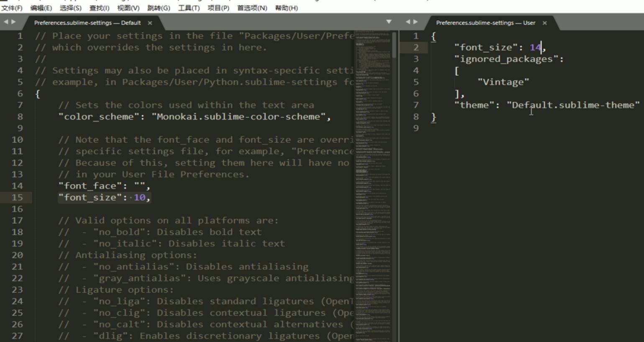The width and height of the screenshot is (644, 342).
Task: Click next-tab arrow in the User settings pane
Action: (x=415, y=22)
